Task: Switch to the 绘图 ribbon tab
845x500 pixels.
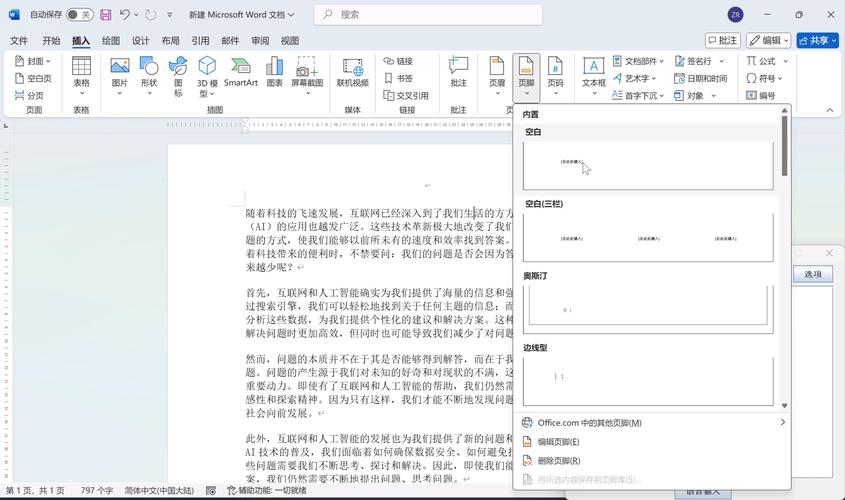Action: [111, 40]
